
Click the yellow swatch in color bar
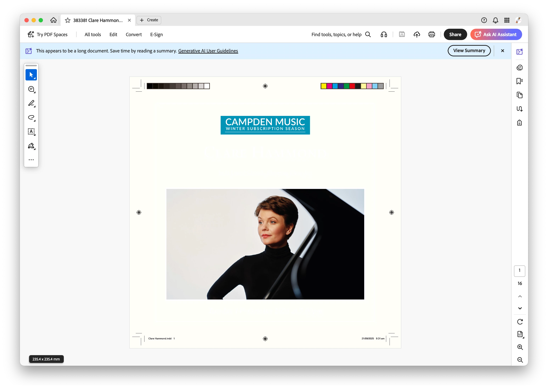tap(324, 86)
